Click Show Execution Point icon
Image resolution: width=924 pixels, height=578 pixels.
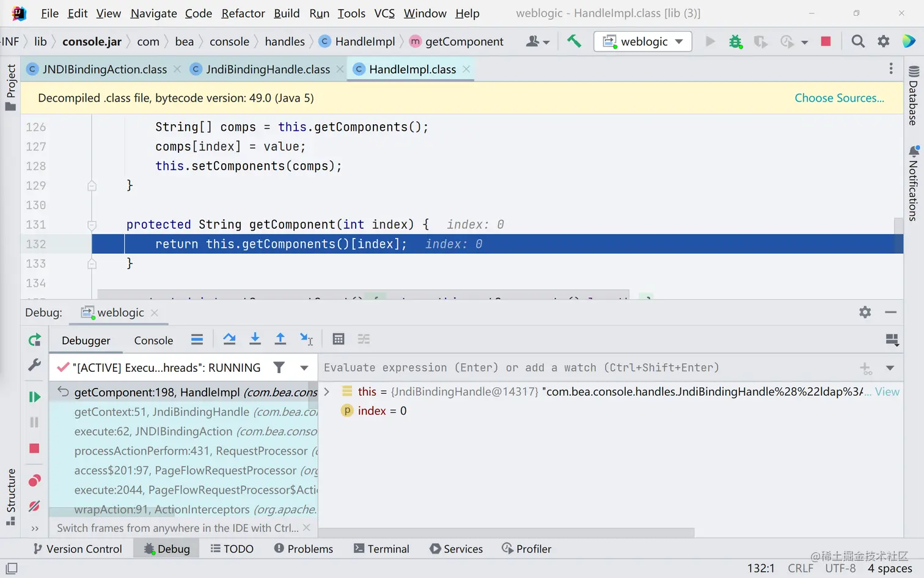click(197, 339)
